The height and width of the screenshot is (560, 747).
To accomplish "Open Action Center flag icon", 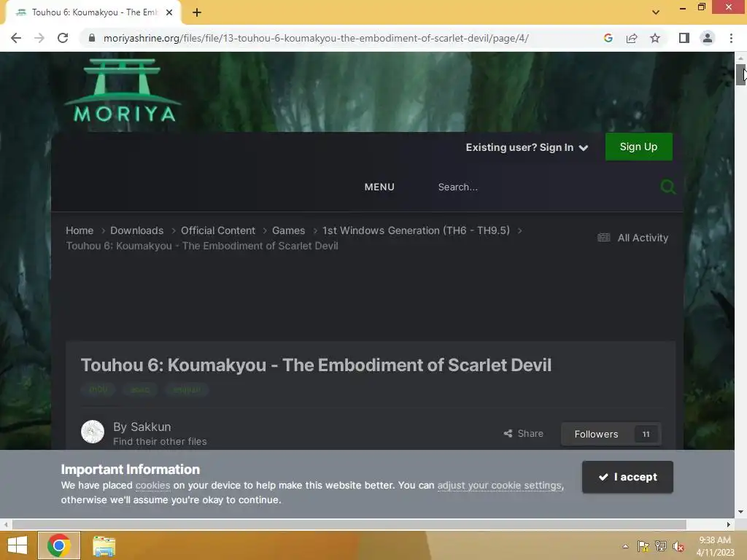I will click(643, 546).
